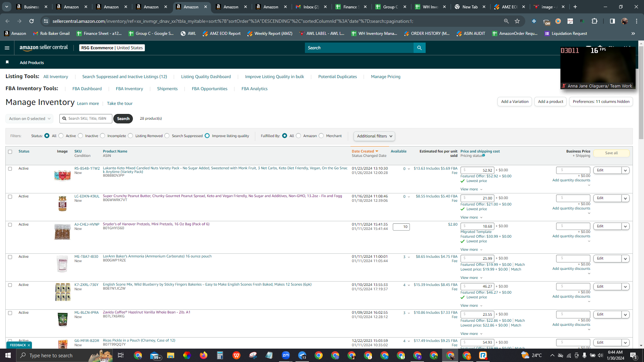This screenshot has width=644, height=362.
Task: Click the Save all button
Action: click(x=611, y=153)
